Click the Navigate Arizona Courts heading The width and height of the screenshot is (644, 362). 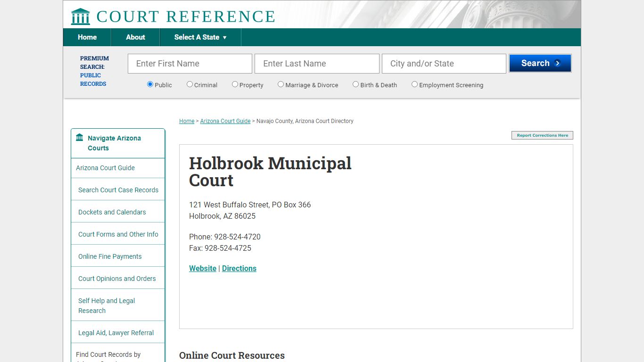coord(114,143)
